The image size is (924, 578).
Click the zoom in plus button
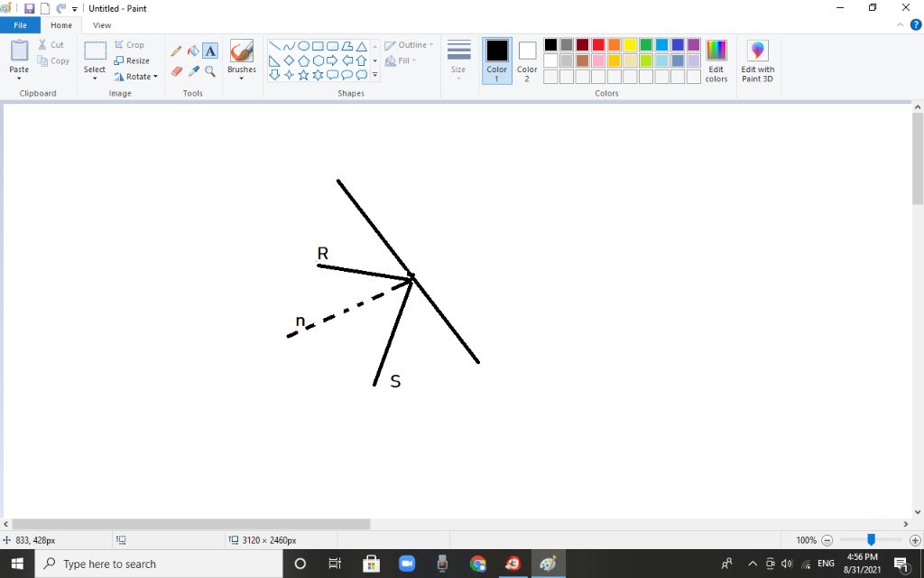click(915, 540)
